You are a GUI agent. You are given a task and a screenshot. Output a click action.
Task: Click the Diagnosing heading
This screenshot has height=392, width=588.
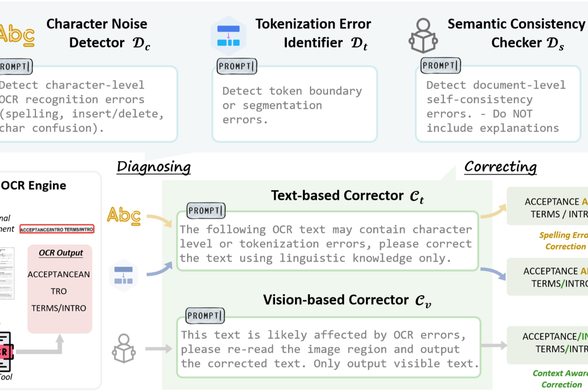(x=154, y=167)
